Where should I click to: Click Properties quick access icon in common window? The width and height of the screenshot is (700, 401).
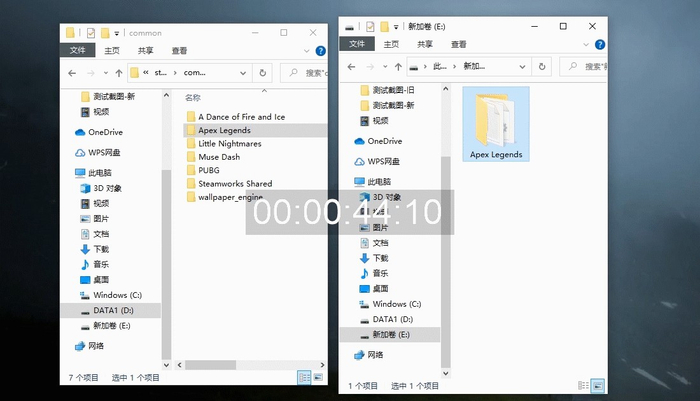[91, 33]
